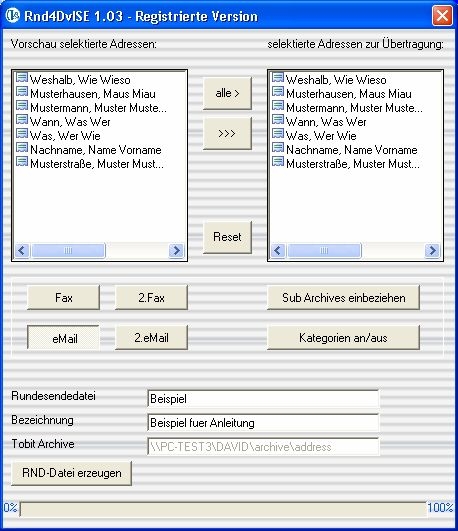Click the Musterstraße entry icon in the right list
The image size is (458, 531).
(x=278, y=162)
